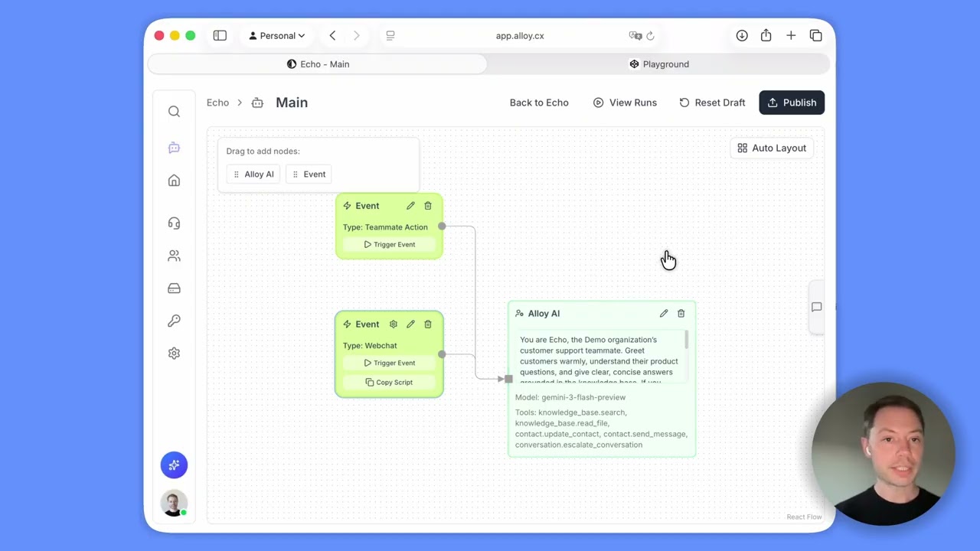Select the Alloy AI draggable node chip
The image size is (980, 551).
pos(253,174)
